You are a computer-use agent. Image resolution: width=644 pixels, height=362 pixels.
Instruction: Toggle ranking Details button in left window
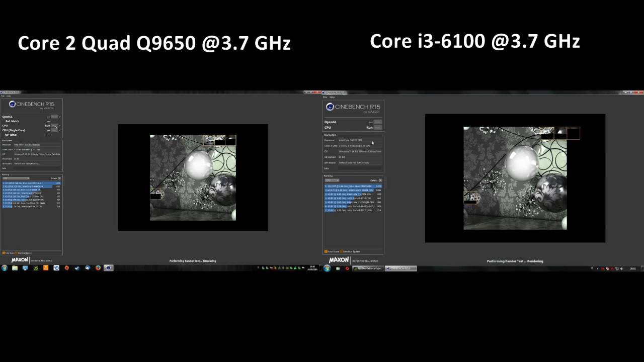(x=59, y=178)
